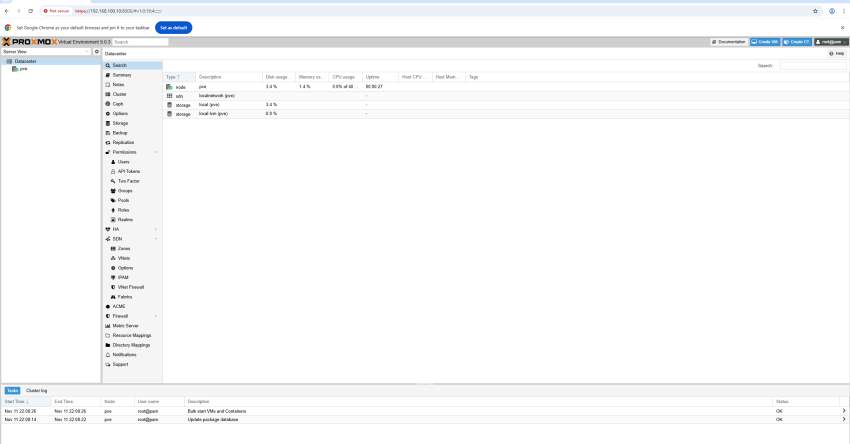Expand the Firewall submenu arrow
The height and width of the screenshot is (444, 850).
156,316
